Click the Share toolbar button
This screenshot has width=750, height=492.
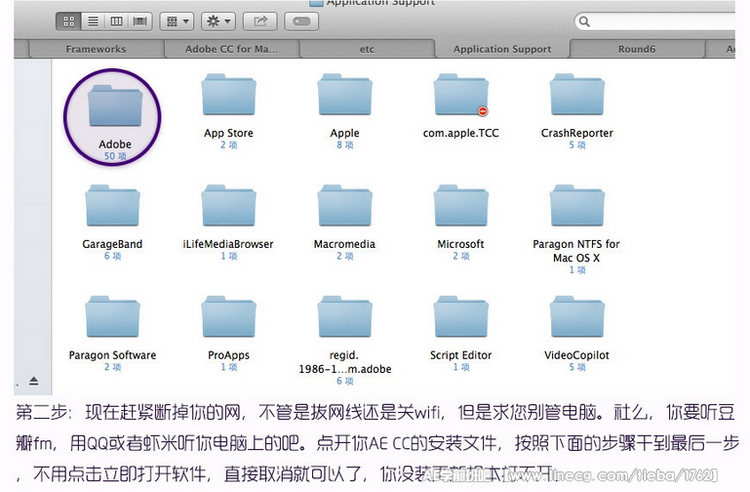point(260,22)
